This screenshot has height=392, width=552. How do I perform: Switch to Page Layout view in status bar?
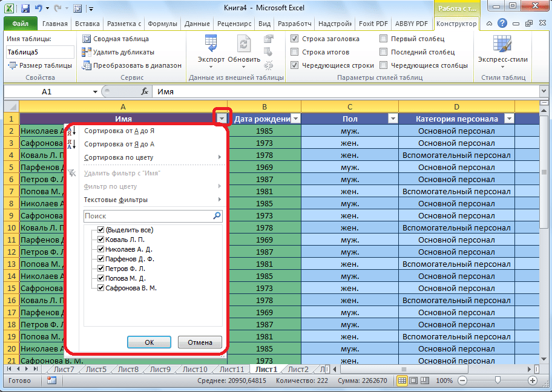(415, 381)
